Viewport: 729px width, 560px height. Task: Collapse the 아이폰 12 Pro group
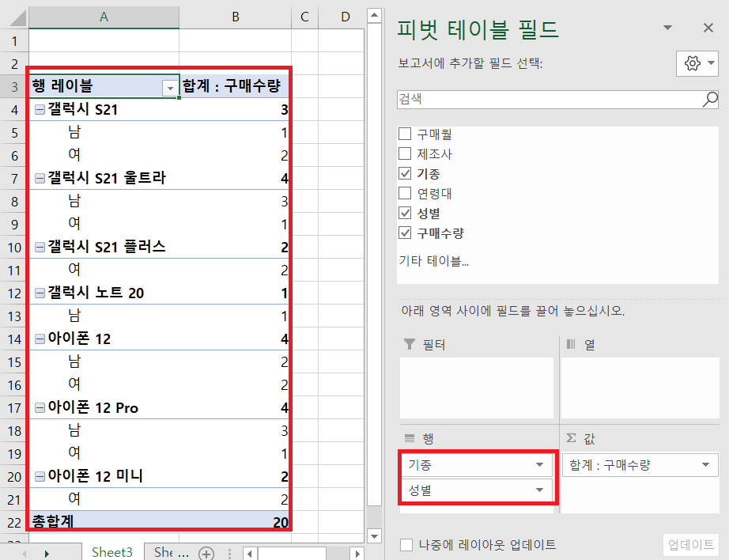click(x=40, y=407)
